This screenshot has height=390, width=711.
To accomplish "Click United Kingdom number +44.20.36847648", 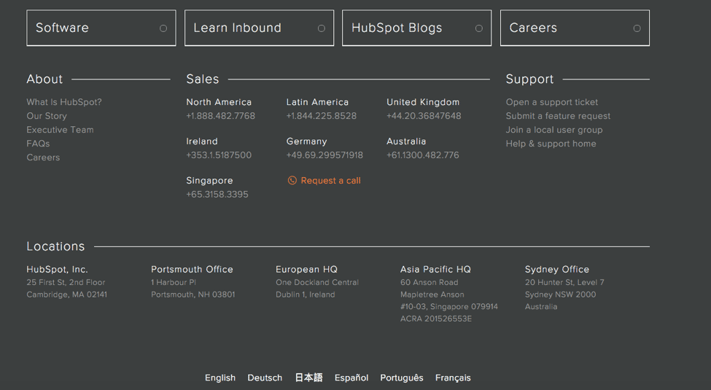I will (x=424, y=116).
